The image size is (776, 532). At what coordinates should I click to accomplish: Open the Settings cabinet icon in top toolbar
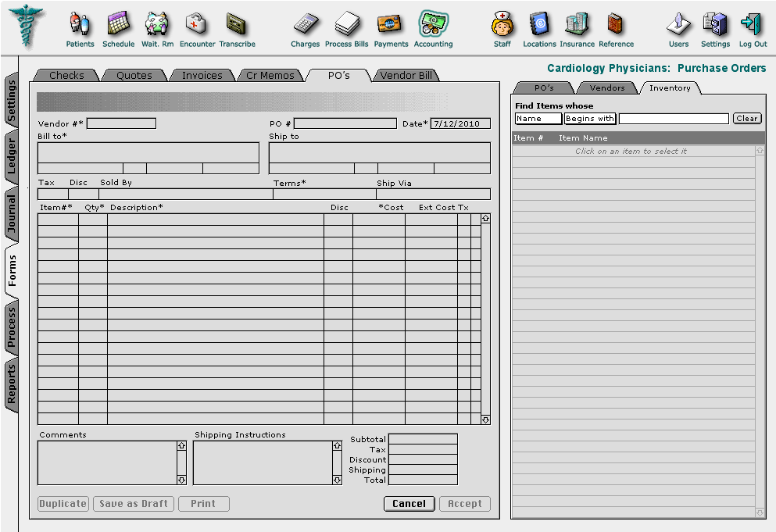715,23
